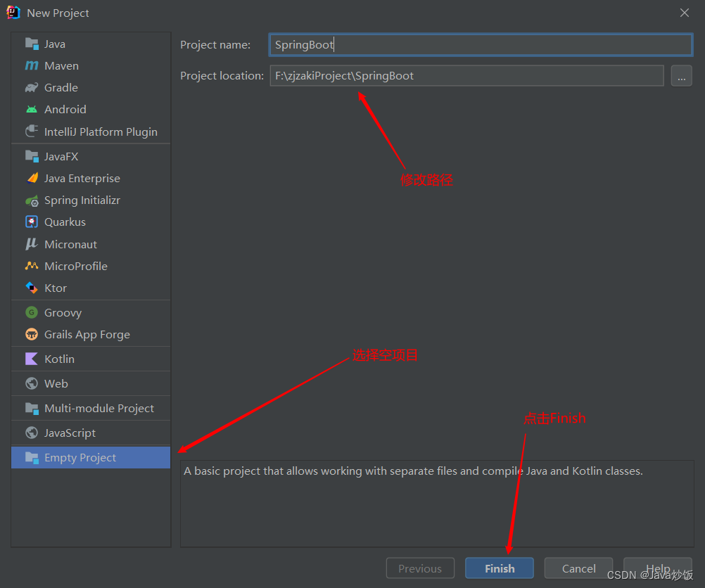Click the Finish button
705x588 pixels.
coord(500,568)
